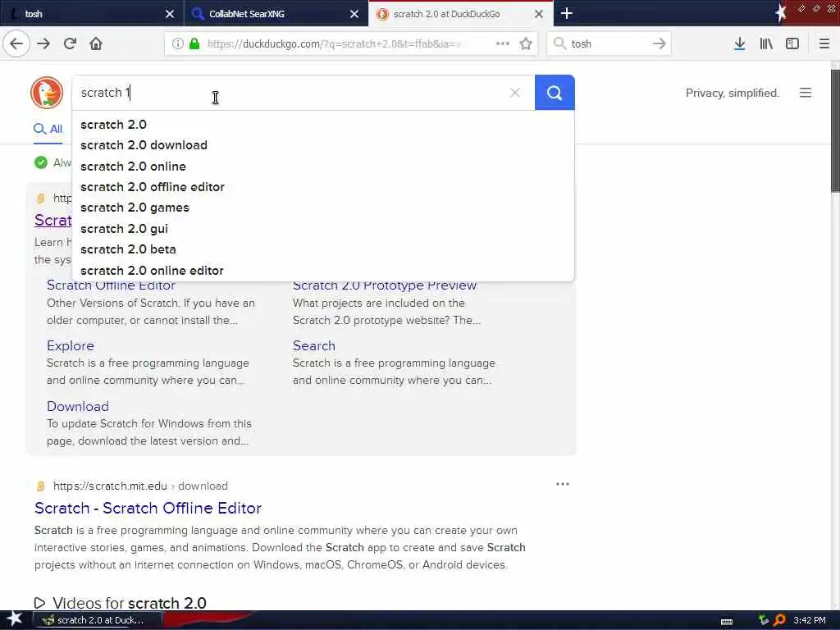
Task: Open the Firefox hamburger menu
Action: 824,43
